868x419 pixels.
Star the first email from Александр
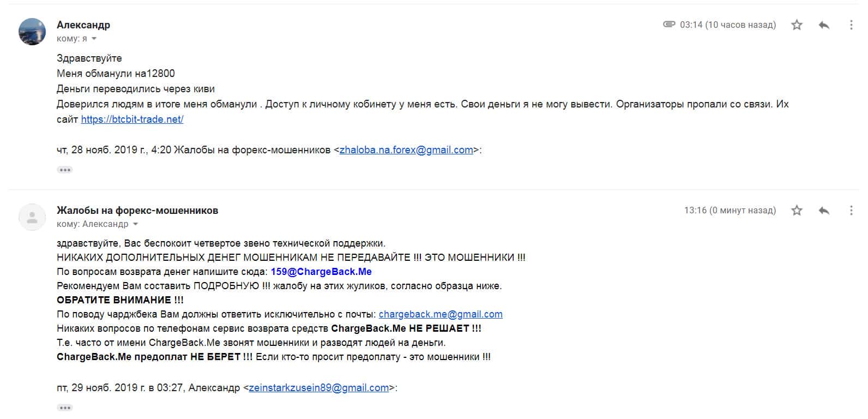[x=797, y=25]
